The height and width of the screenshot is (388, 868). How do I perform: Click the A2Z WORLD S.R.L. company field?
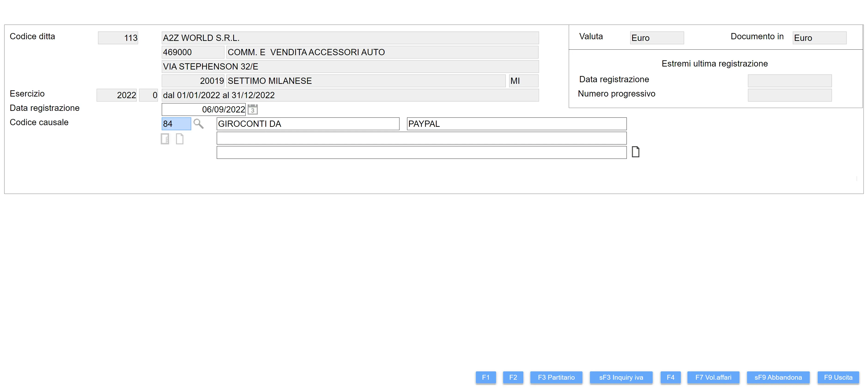pyautogui.click(x=350, y=38)
